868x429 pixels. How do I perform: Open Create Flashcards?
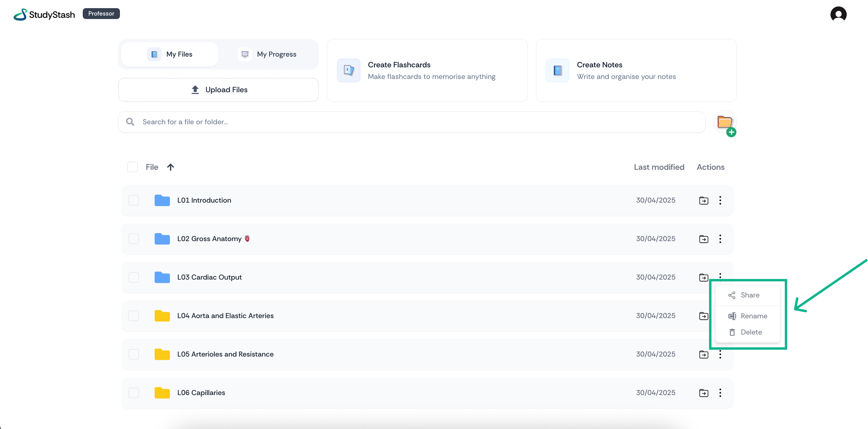427,70
